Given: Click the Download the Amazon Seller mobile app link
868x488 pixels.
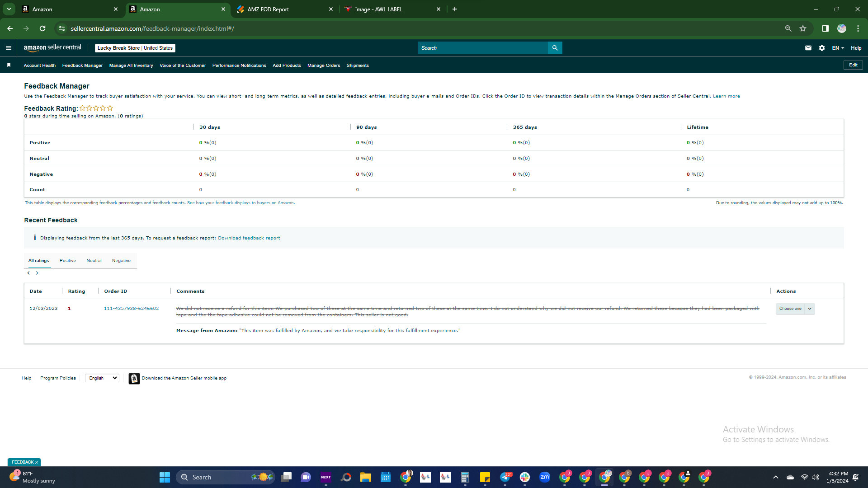Looking at the screenshot, I should tap(184, 378).
